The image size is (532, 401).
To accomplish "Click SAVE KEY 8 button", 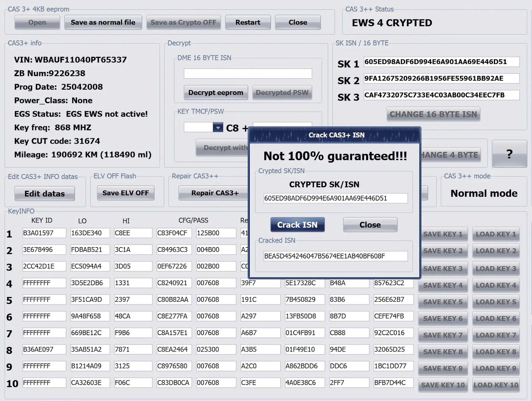I will [x=443, y=352].
